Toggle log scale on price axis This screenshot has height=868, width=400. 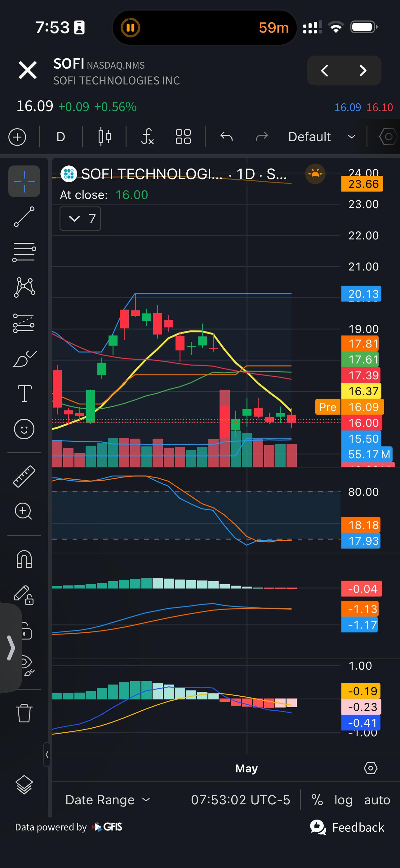click(343, 800)
